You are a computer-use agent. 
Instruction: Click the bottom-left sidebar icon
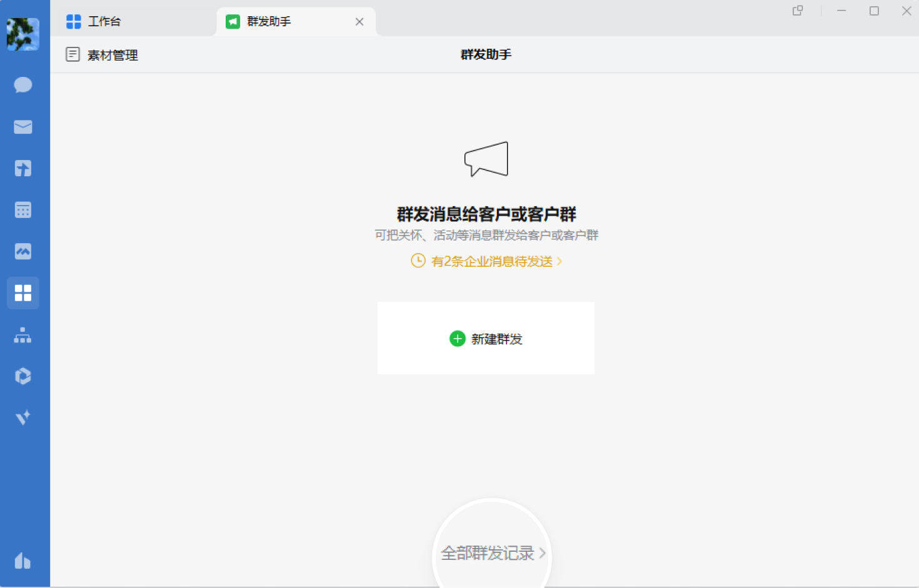pyautogui.click(x=23, y=561)
